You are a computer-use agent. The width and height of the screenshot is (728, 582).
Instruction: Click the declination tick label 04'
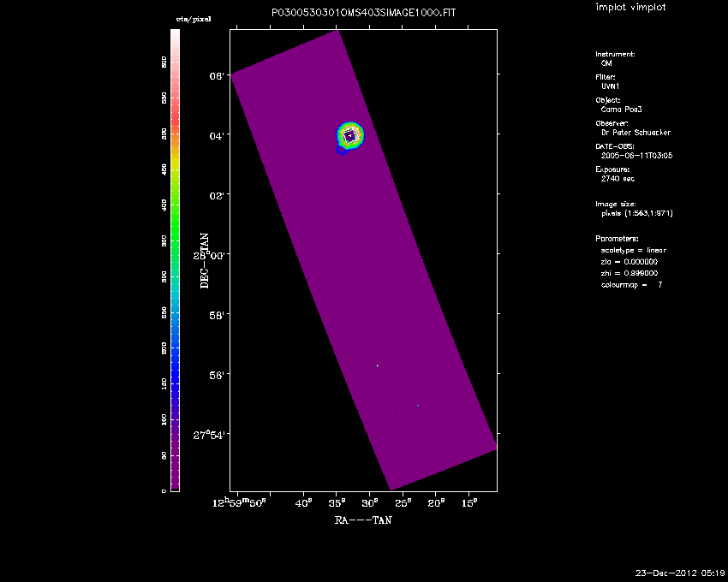tap(217, 135)
